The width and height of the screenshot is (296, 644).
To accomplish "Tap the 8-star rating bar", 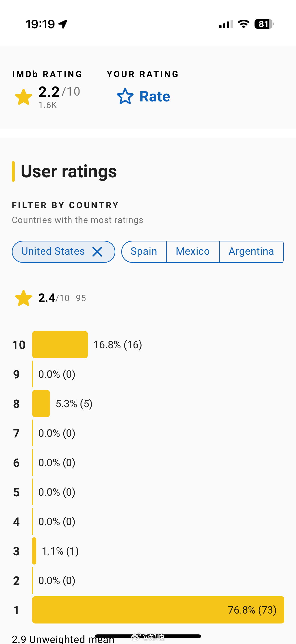I will click(41, 403).
